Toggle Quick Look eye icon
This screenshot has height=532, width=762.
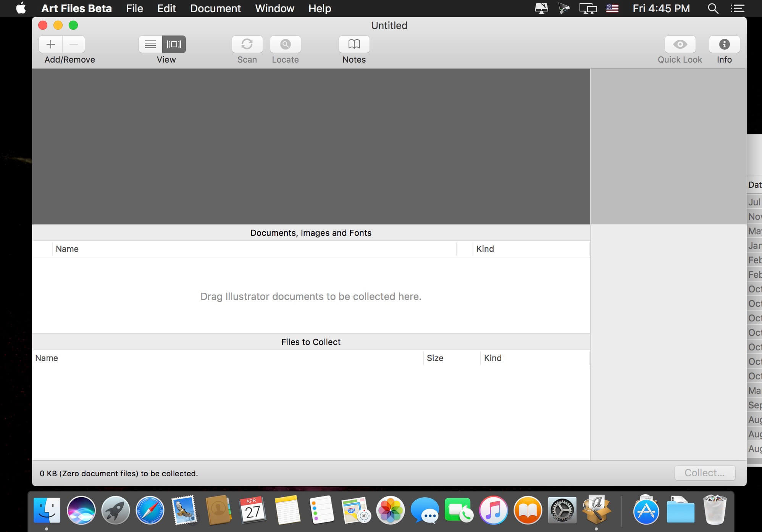[680, 44]
